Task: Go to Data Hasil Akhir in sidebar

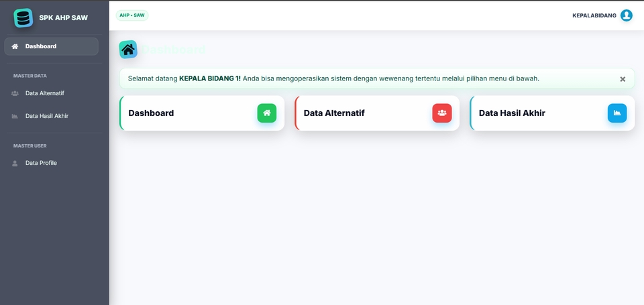Action: [x=47, y=116]
